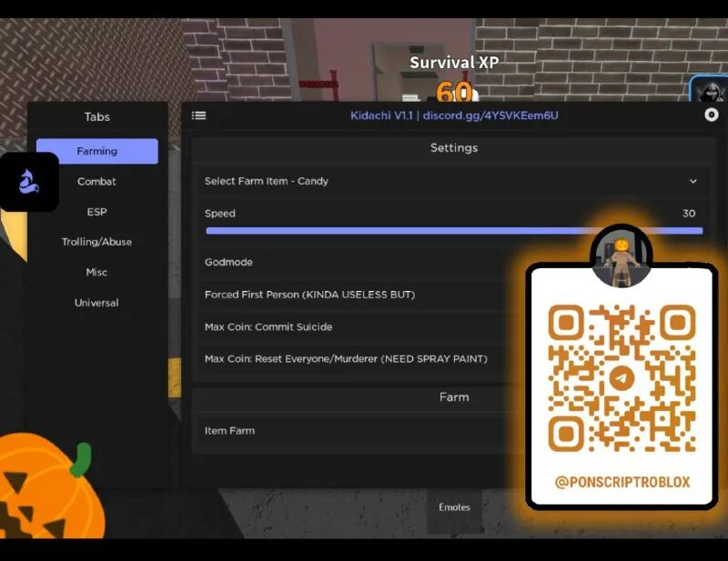The width and height of the screenshot is (728, 561).
Task: Select the Trolling/Abuse tab
Action: 96,242
